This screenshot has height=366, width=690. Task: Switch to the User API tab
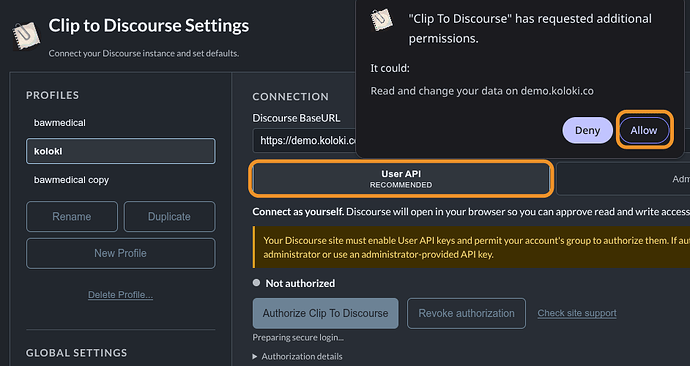401,179
